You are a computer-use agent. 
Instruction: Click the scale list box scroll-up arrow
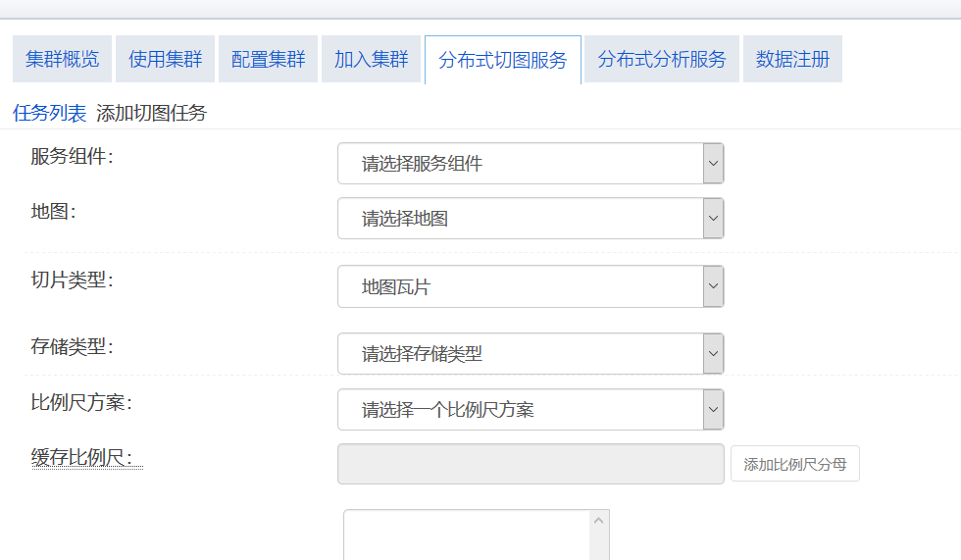(599, 520)
